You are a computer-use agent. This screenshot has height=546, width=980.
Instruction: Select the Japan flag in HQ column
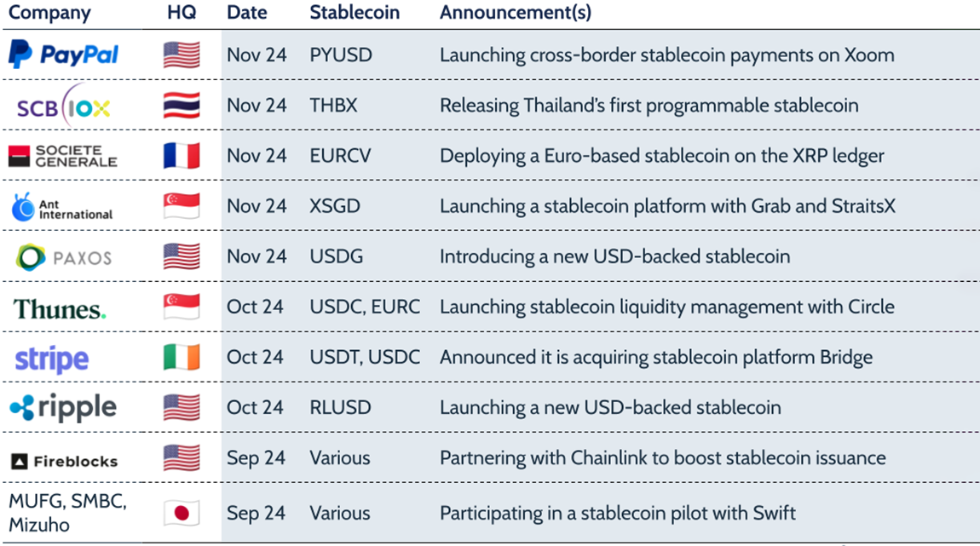(x=182, y=513)
